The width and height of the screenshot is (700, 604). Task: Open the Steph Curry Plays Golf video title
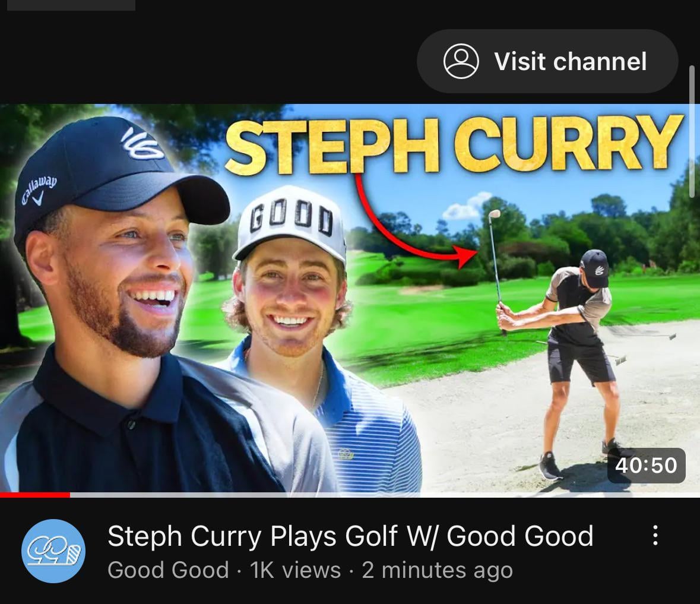pyautogui.click(x=350, y=536)
